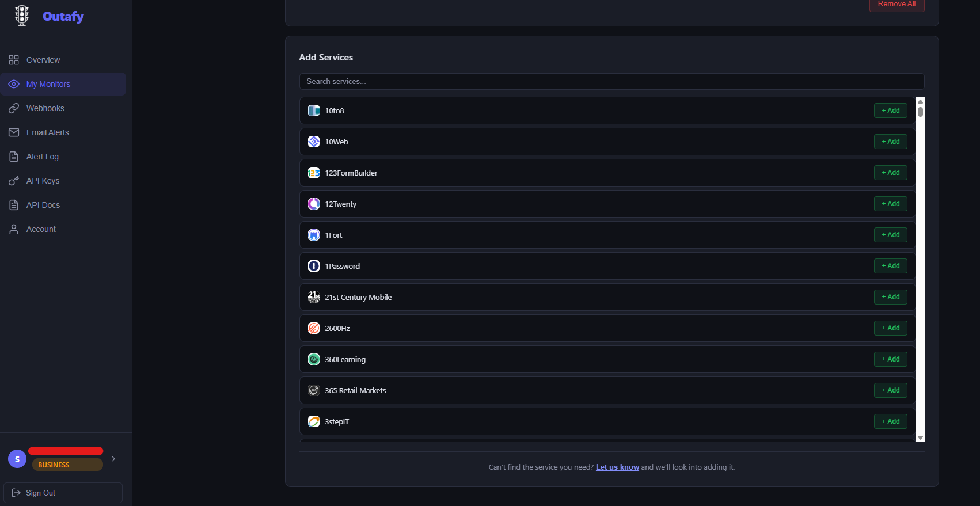Click the 1Password service name
Image resolution: width=980 pixels, height=506 pixels.
point(343,266)
